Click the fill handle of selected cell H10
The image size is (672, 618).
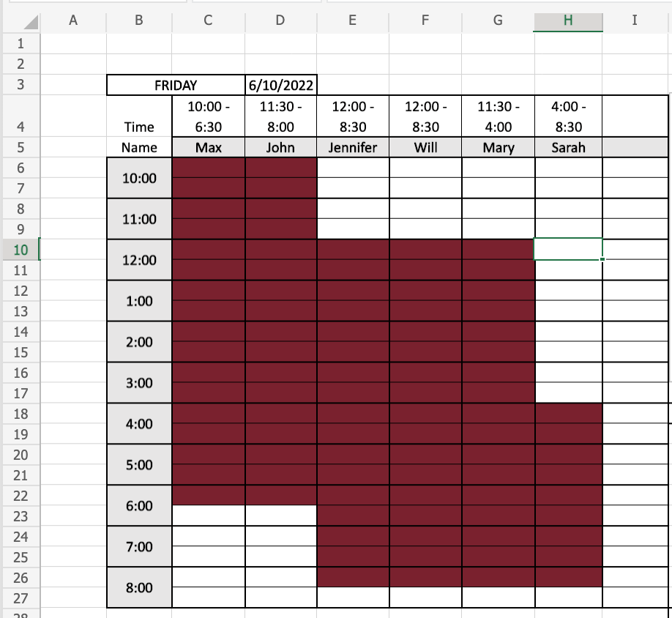tap(602, 259)
